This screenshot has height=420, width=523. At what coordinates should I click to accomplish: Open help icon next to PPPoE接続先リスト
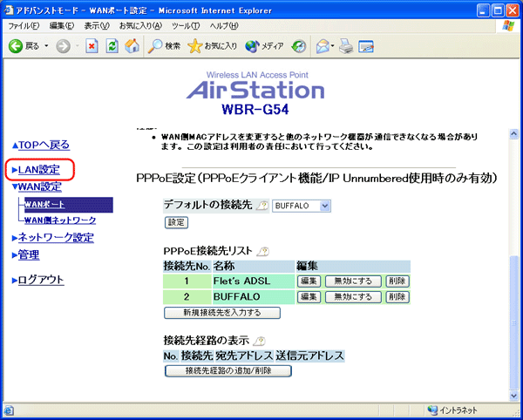click(x=263, y=251)
